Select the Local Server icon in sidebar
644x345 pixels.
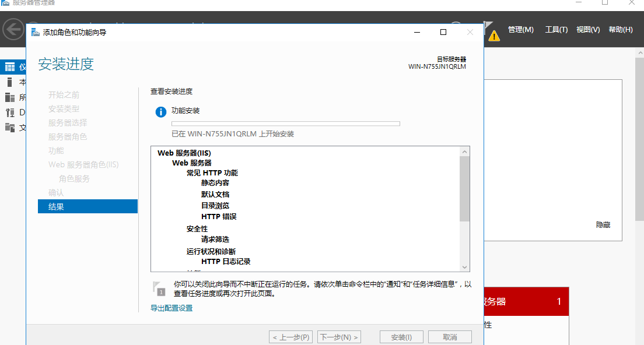(10, 82)
